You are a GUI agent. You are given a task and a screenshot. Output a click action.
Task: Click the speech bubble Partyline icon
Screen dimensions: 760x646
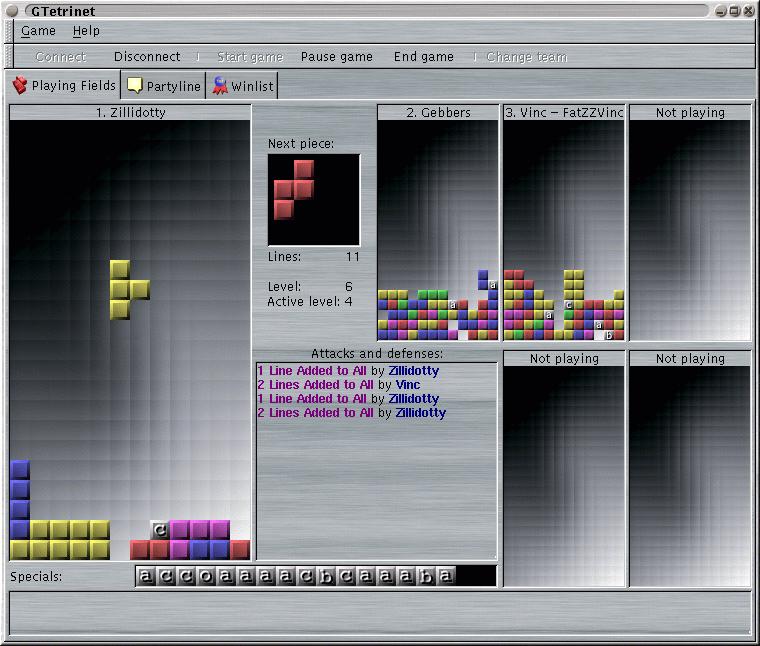pos(135,86)
